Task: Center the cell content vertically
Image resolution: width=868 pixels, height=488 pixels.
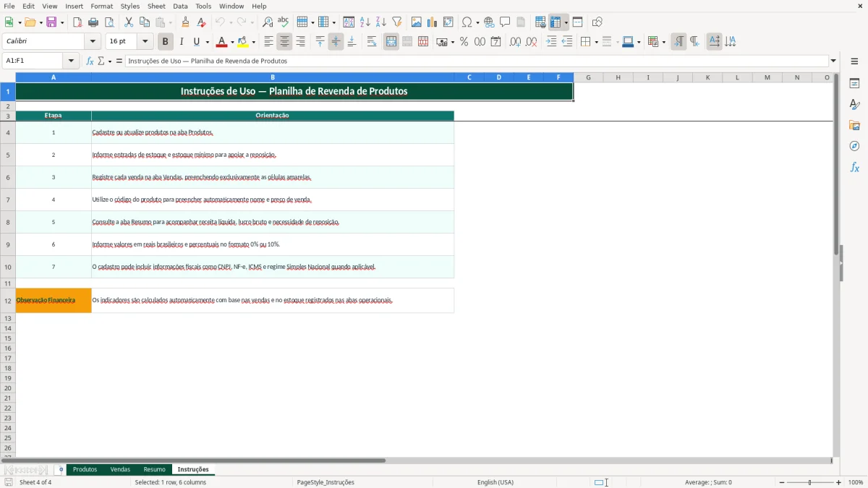Action: coord(336,42)
